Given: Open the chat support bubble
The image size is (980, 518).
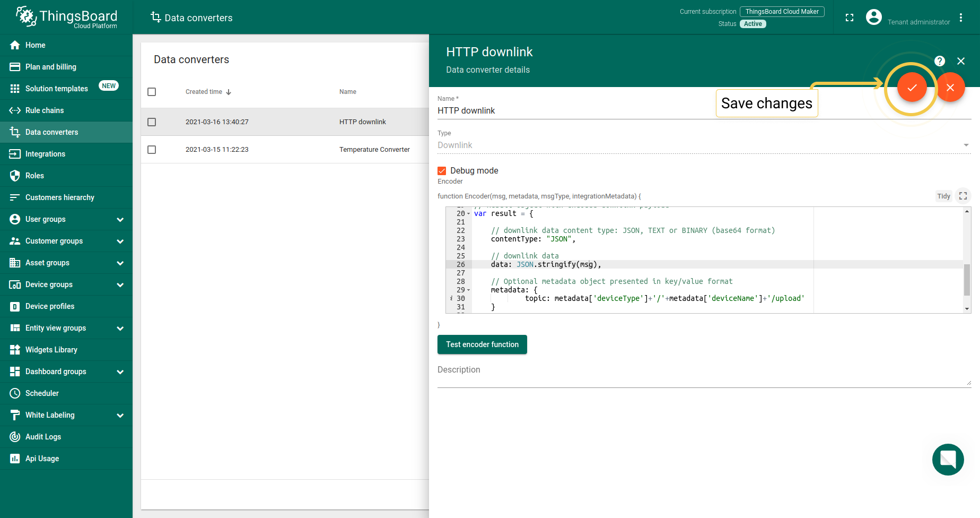Looking at the screenshot, I should click(x=948, y=460).
